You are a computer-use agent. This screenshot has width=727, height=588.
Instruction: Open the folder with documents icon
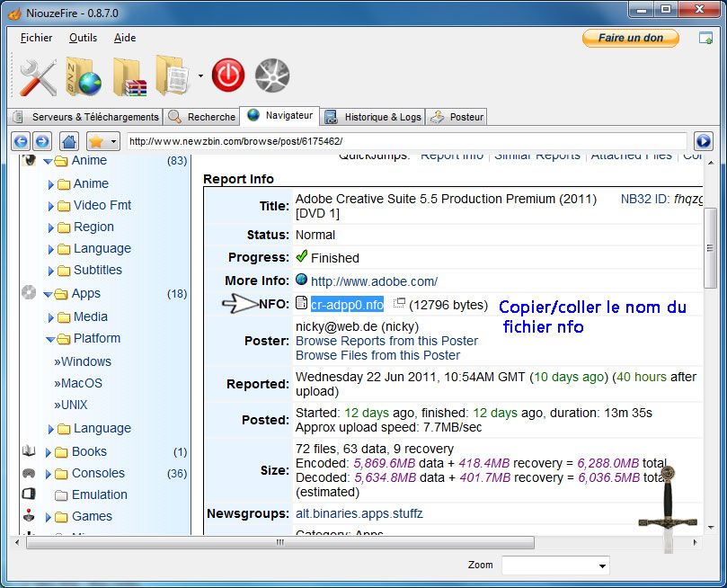coord(173,76)
